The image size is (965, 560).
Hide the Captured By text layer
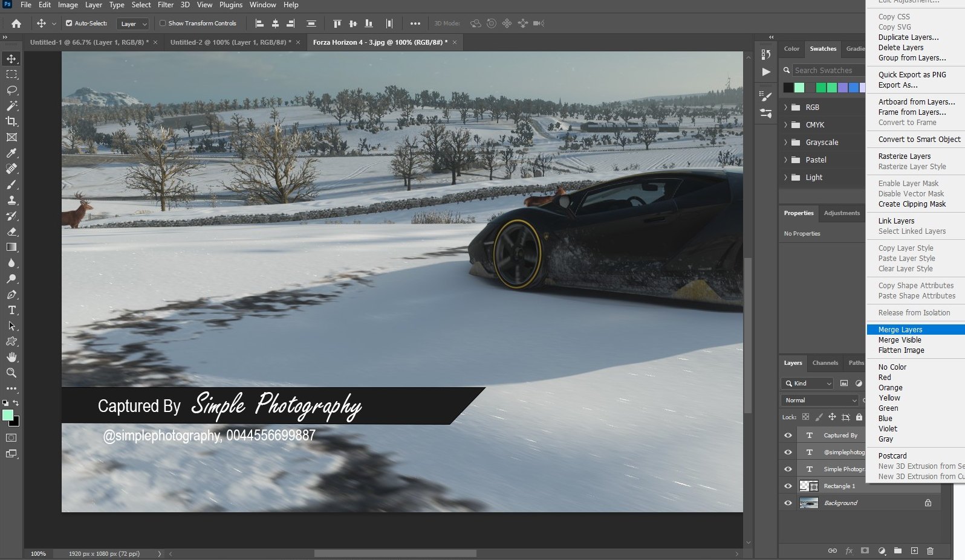[x=788, y=435]
